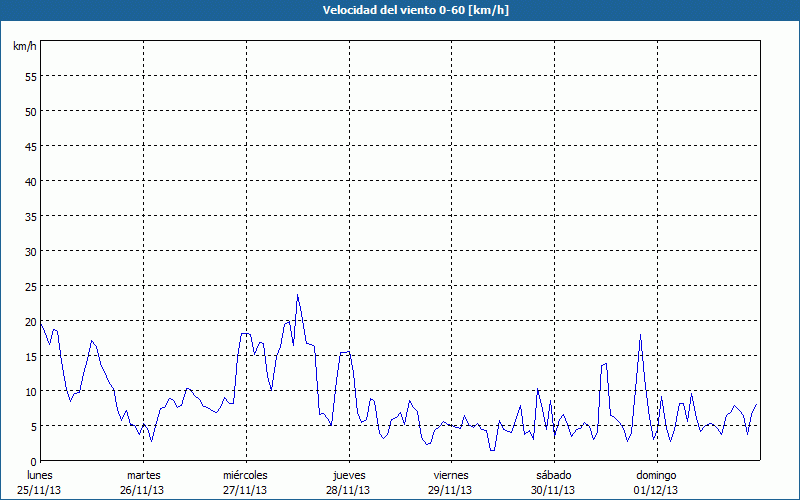Select the 'martes 26/11/13' date label

coord(143,482)
